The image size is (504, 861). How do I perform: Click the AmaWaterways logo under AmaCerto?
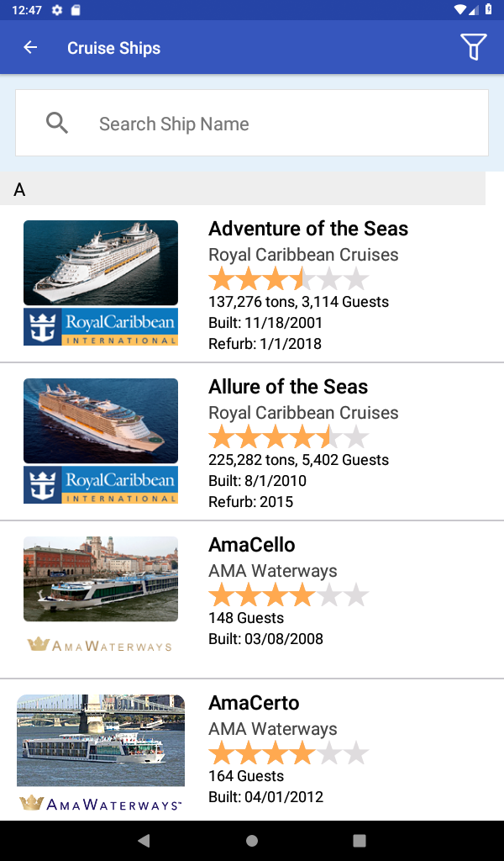pyautogui.click(x=101, y=804)
